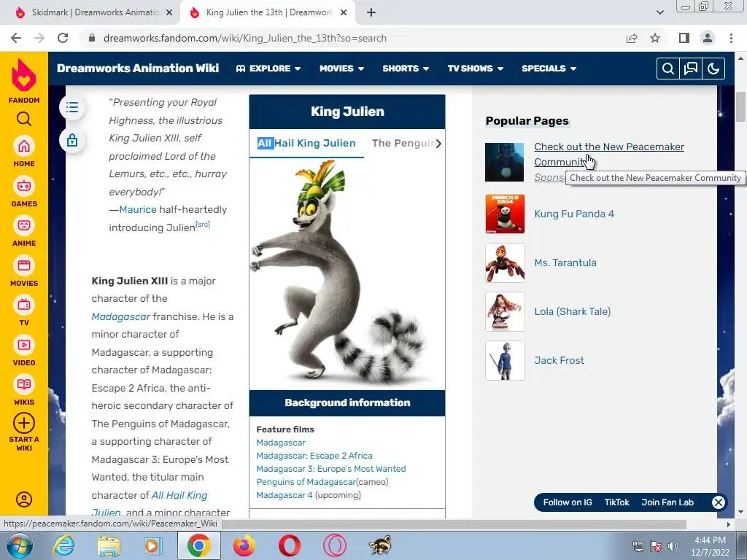Open a new tab with the plus button

pyautogui.click(x=371, y=13)
